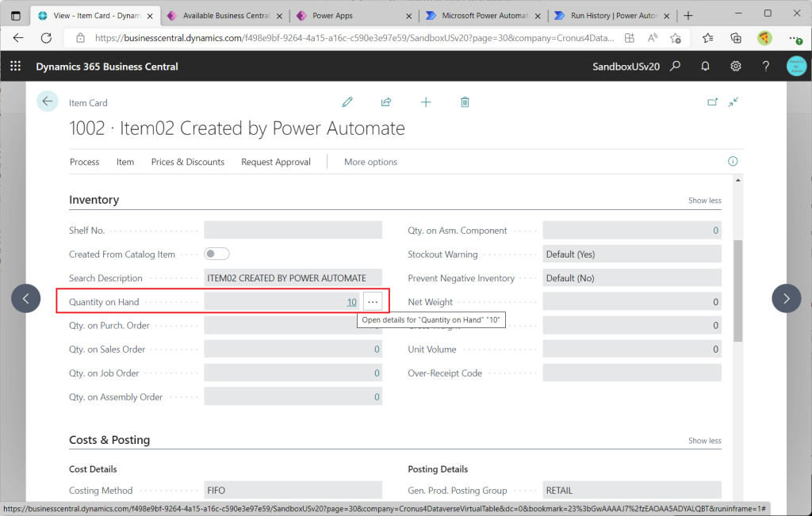Refresh the browser page
The image size is (812, 516).
[x=46, y=38]
